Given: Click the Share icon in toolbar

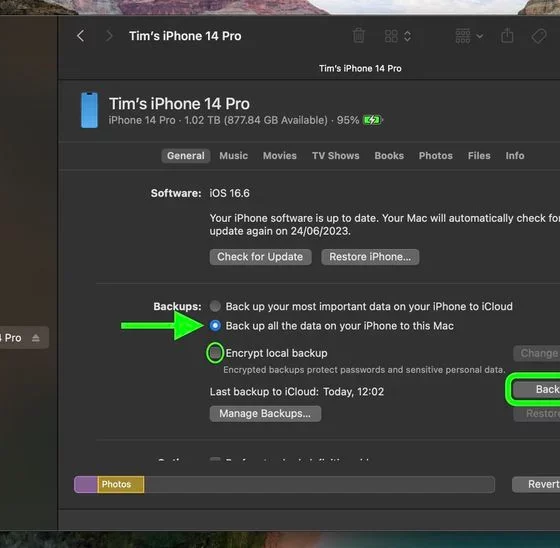Looking at the screenshot, I should (x=507, y=36).
